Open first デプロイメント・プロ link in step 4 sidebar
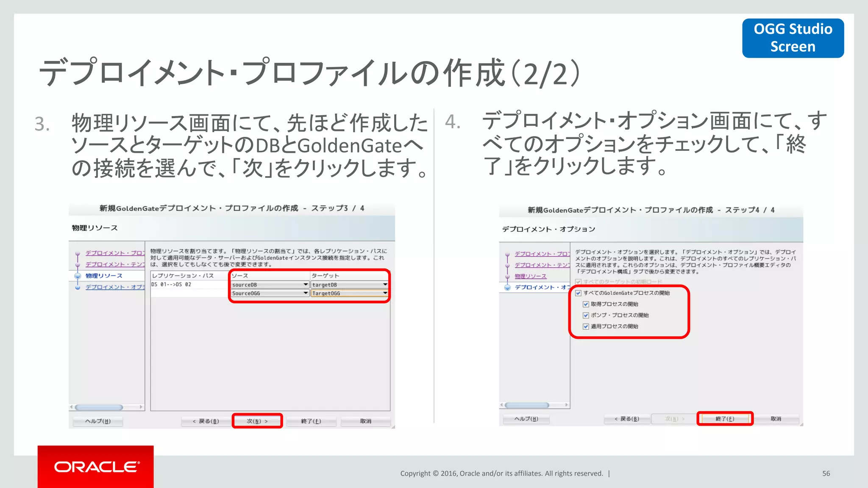This screenshot has height=488, width=868. (542, 254)
